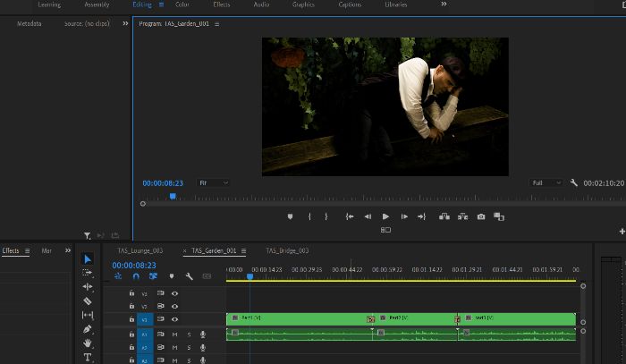
Task: Add marker from the timeline header
Action: tap(172, 276)
